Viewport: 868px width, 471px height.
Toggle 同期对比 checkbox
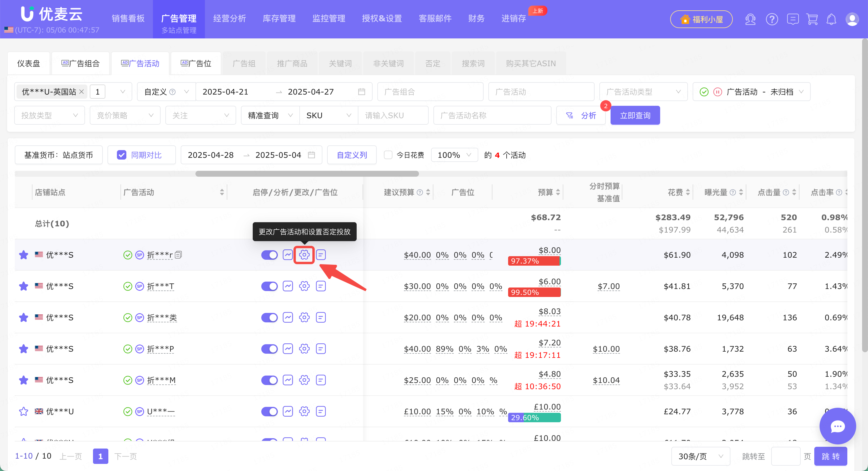121,155
